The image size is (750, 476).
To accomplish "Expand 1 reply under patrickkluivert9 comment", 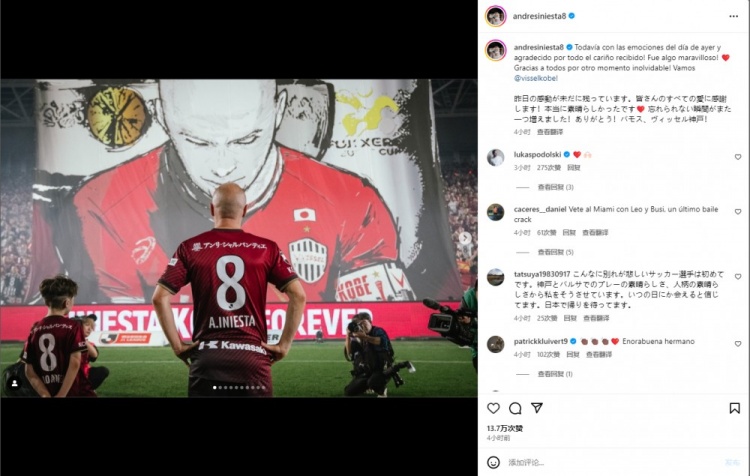I will click(555, 374).
